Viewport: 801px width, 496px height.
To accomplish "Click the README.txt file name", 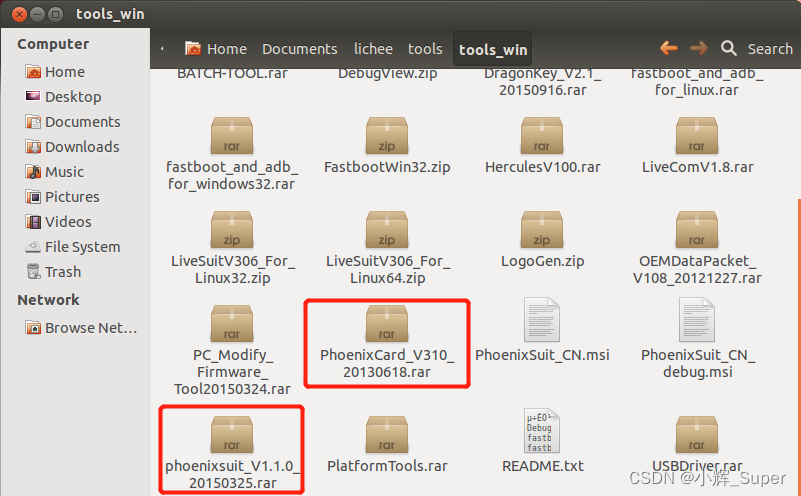I will [x=543, y=466].
